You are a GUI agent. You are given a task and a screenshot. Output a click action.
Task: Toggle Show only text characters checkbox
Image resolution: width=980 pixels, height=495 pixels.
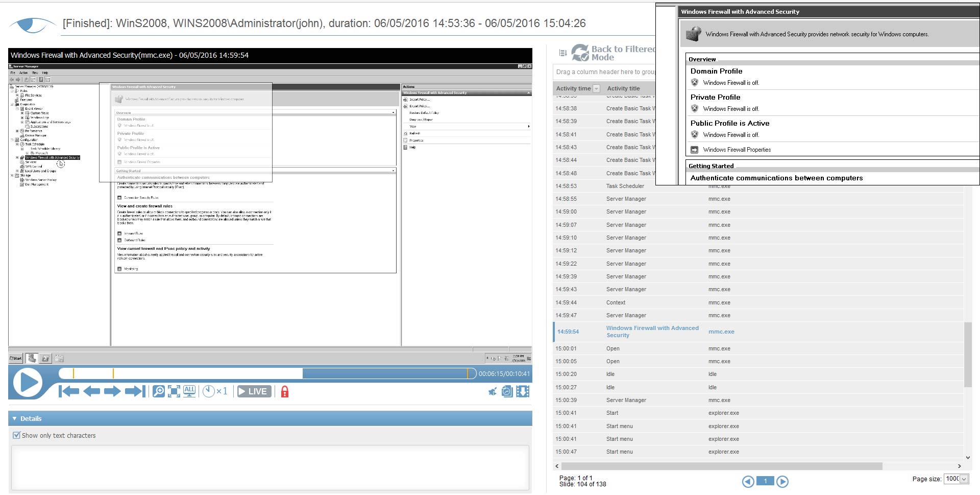(16, 435)
